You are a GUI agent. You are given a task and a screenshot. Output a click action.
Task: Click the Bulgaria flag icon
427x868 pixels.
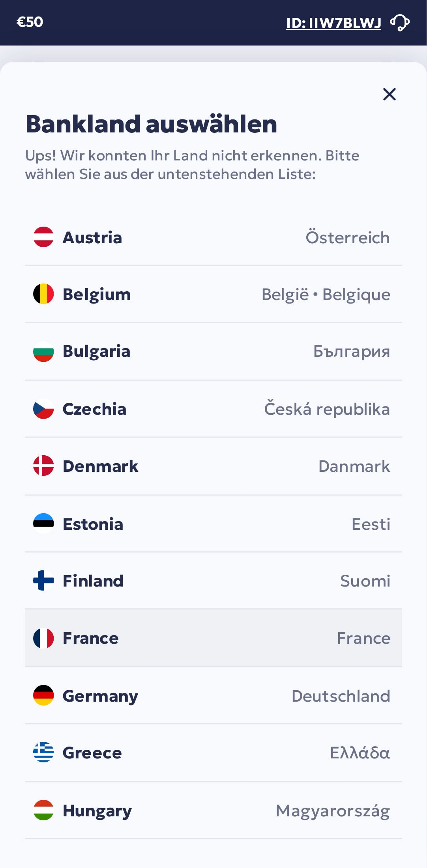(43, 351)
